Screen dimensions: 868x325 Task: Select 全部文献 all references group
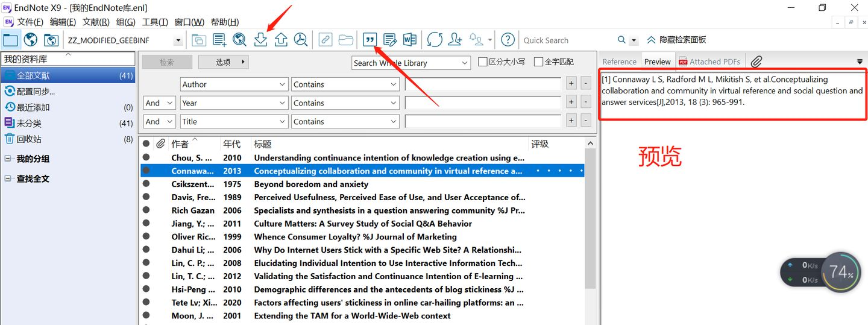68,76
